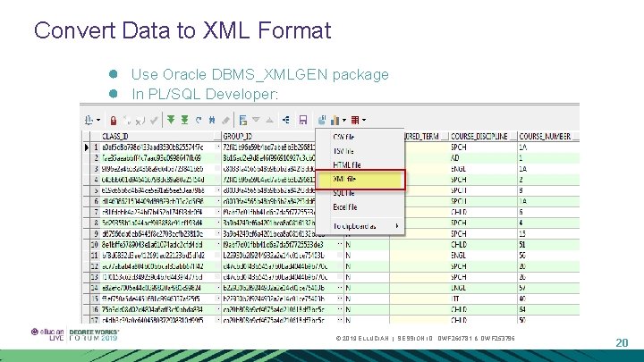
Task: Select row 16 via its row number
Action: [96, 309]
